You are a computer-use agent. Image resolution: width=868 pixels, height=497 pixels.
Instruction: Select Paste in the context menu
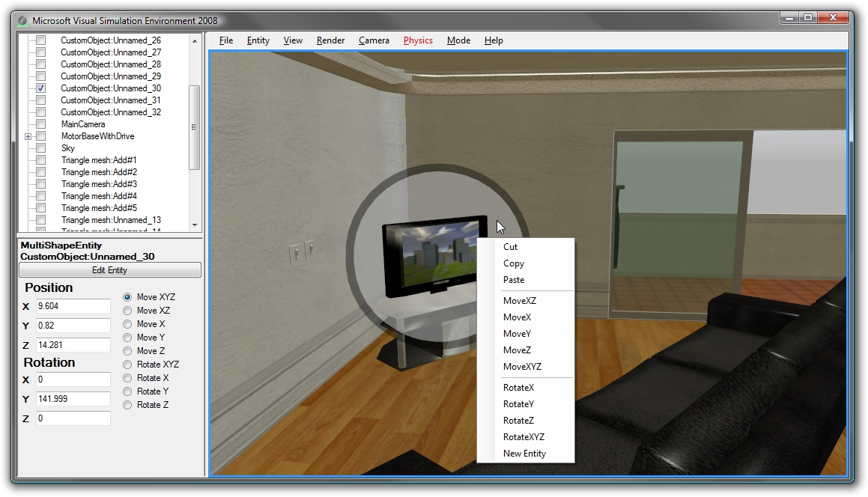512,279
